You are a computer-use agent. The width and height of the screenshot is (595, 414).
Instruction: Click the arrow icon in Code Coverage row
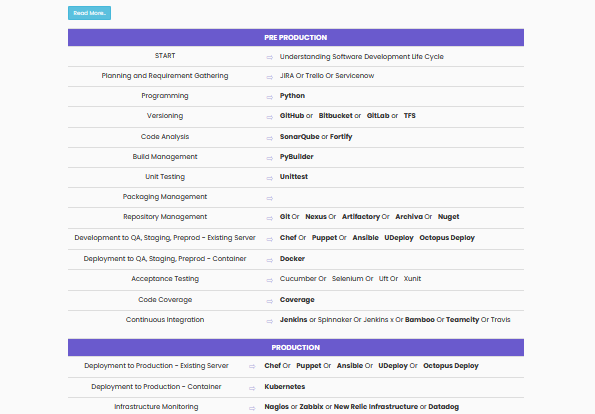(269, 301)
